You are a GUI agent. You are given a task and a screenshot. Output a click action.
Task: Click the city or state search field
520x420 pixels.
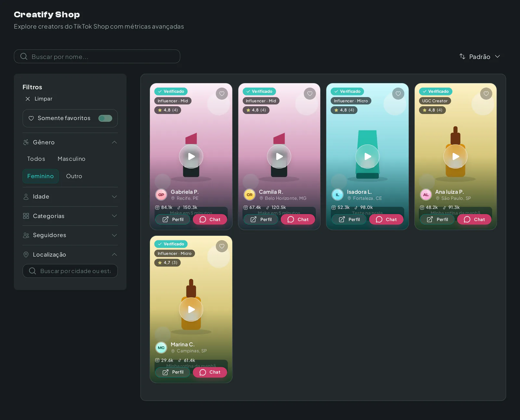[70, 271]
